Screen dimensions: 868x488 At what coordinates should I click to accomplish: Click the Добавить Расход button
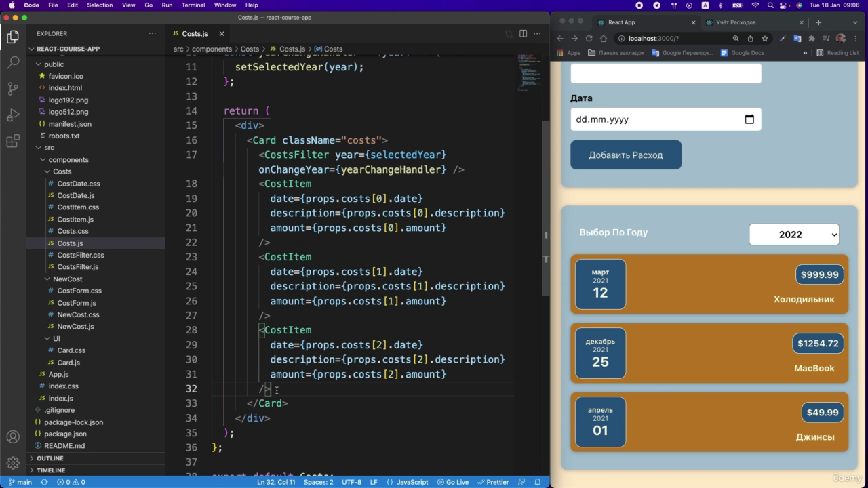click(626, 155)
